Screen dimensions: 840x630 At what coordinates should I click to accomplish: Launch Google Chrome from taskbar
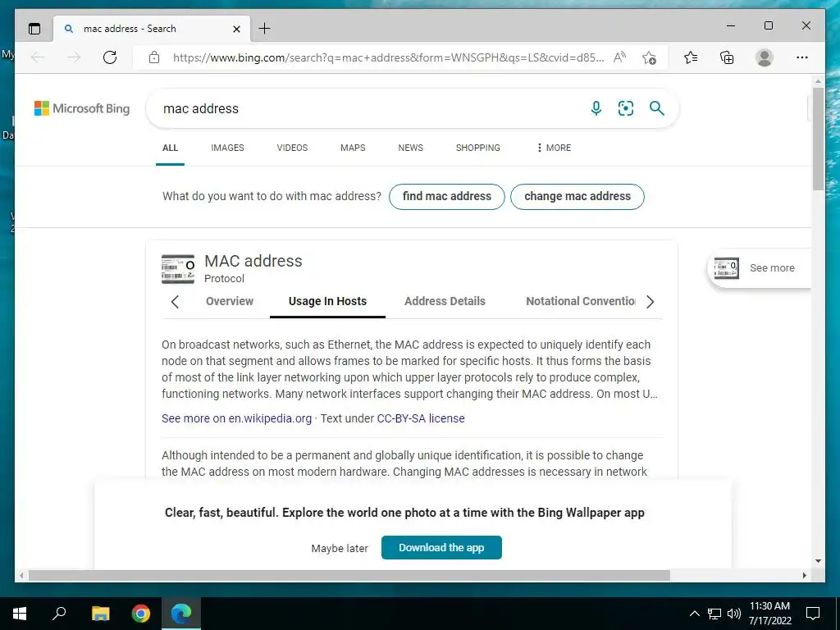[x=141, y=614]
